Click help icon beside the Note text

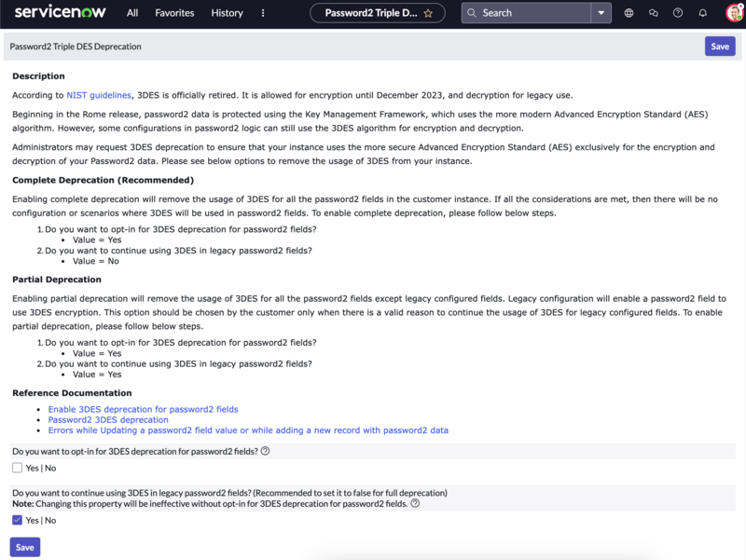click(x=415, y=503)
